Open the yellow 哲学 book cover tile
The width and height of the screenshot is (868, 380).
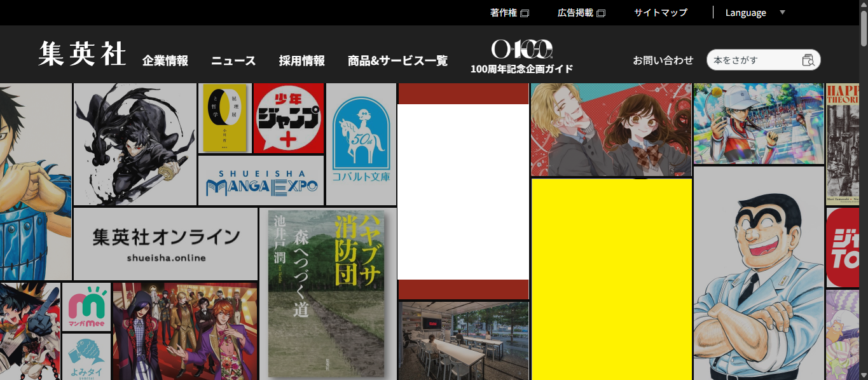tap(225, 119)
